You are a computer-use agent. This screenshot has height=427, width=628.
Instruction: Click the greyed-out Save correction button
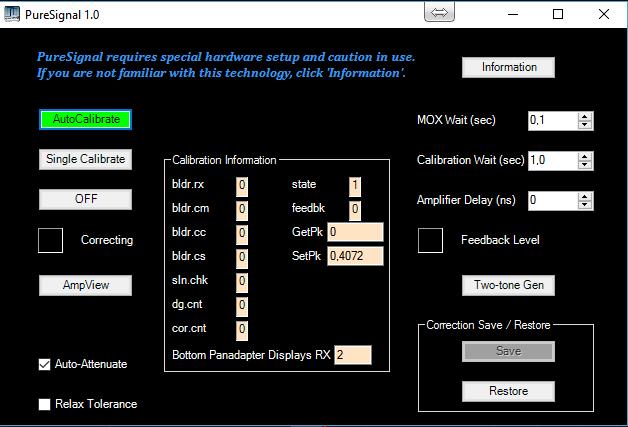tap(509, 351)
